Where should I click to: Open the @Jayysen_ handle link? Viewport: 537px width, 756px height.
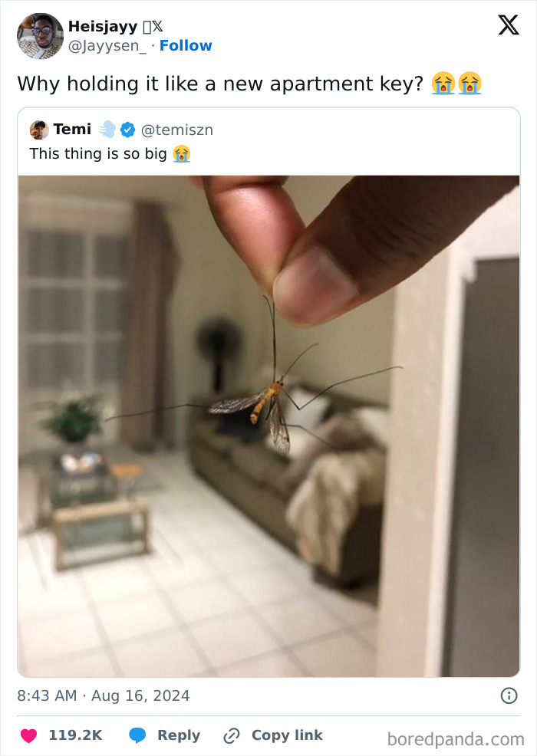[109, 46]
